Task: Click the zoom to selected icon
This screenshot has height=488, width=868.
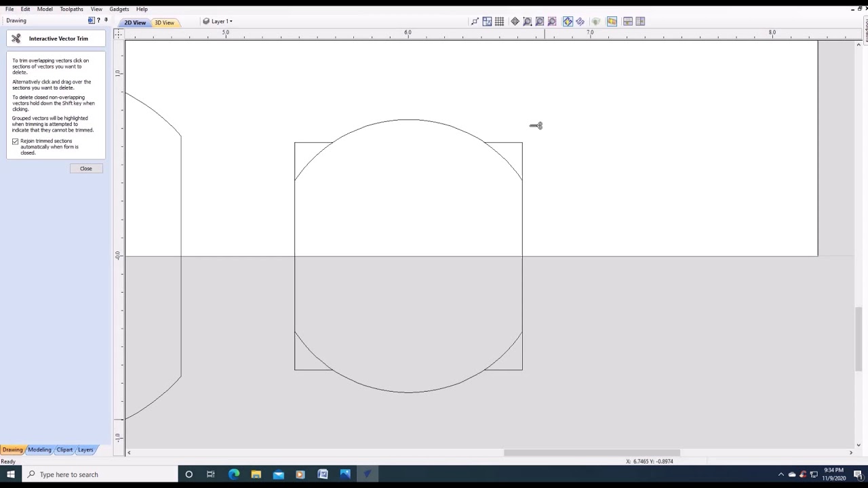Action: tap(552, 22)
